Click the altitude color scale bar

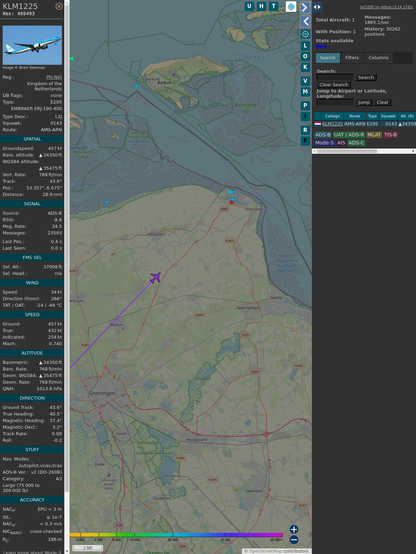(x=176, y=535)
